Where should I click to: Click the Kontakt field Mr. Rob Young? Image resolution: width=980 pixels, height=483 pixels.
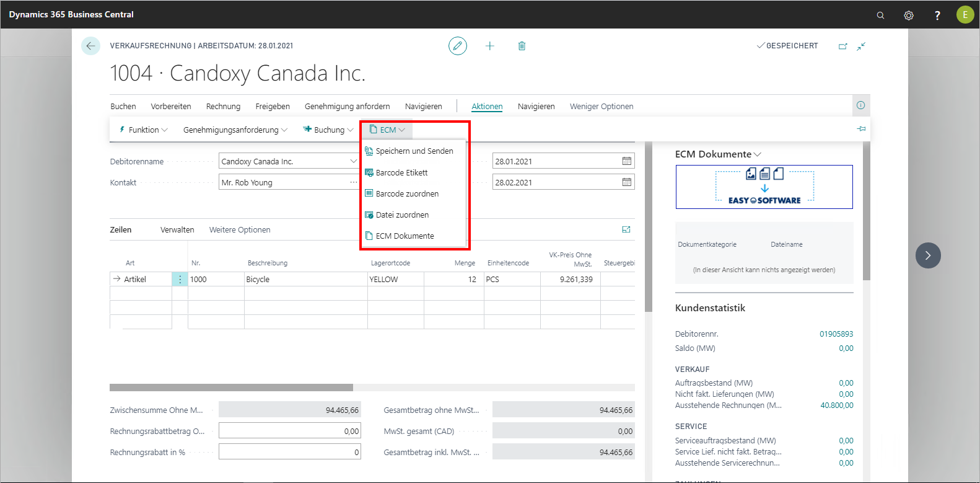click(x=290, y=182)
